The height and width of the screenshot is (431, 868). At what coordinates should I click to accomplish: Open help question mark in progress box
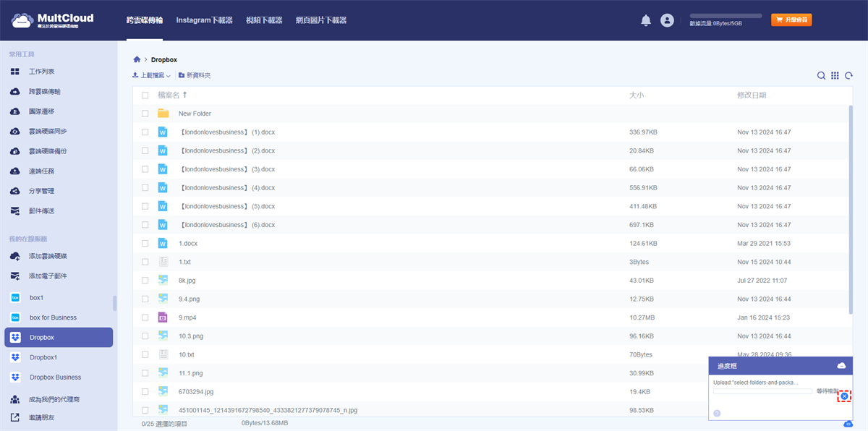tap(717, 413)
